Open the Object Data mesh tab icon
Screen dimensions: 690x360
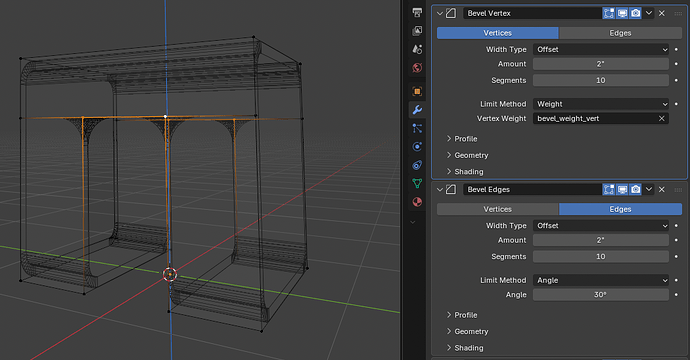tap(417, 183)
